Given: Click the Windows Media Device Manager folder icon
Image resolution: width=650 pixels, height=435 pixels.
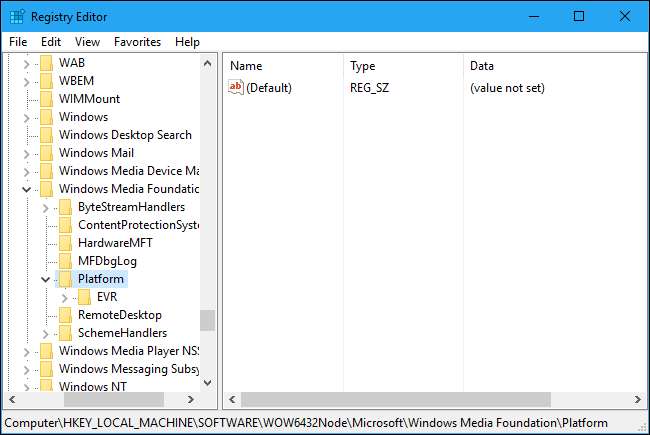Looking at the screenshot, I should point(46,171).
